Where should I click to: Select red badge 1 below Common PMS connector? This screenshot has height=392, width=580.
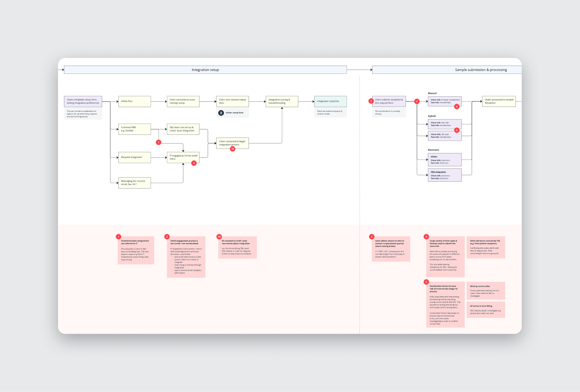(x=159, y=143)
